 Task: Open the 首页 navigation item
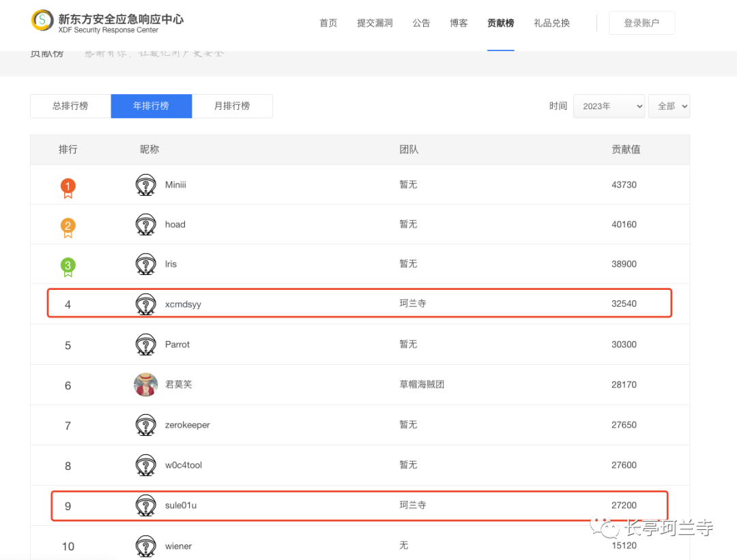328,23
